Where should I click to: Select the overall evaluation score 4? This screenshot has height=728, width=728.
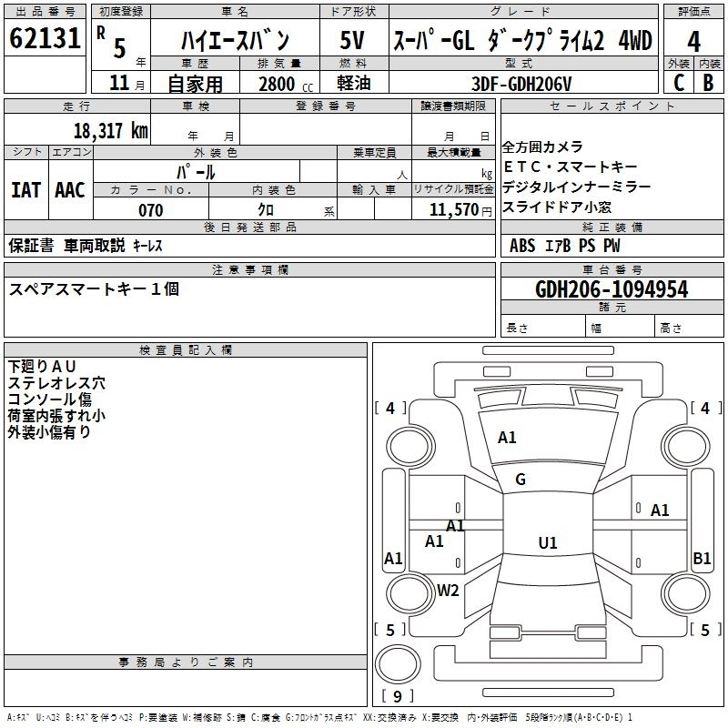[x=693, y=42]
